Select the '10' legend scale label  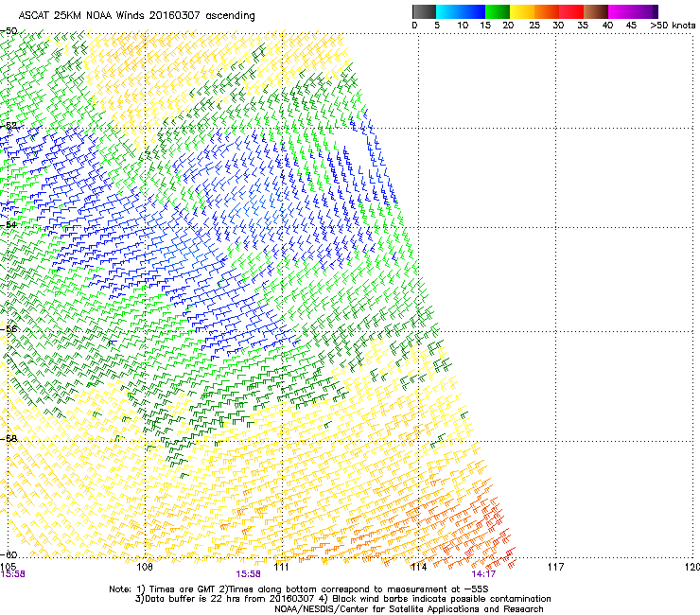pos(463,26)
